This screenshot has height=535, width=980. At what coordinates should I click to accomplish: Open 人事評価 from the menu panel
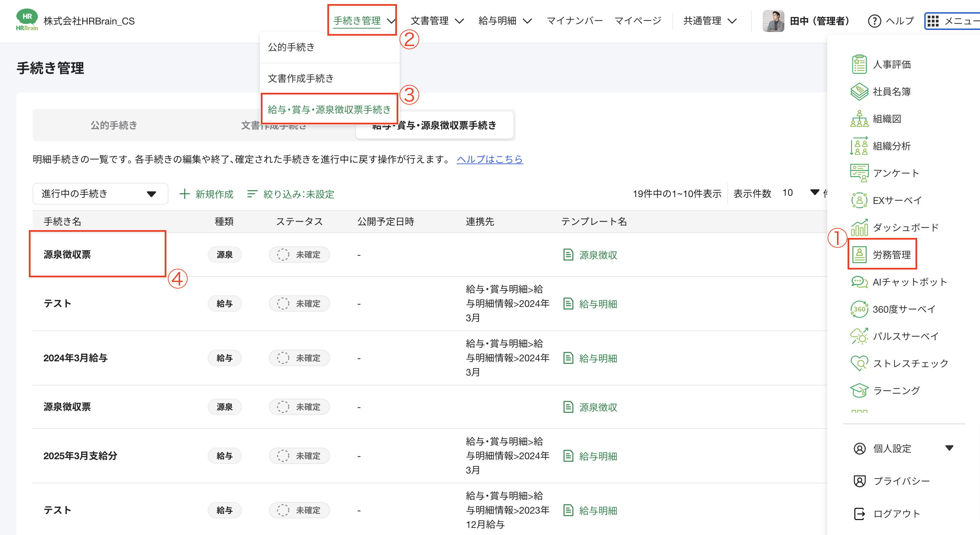pos(891,64)
